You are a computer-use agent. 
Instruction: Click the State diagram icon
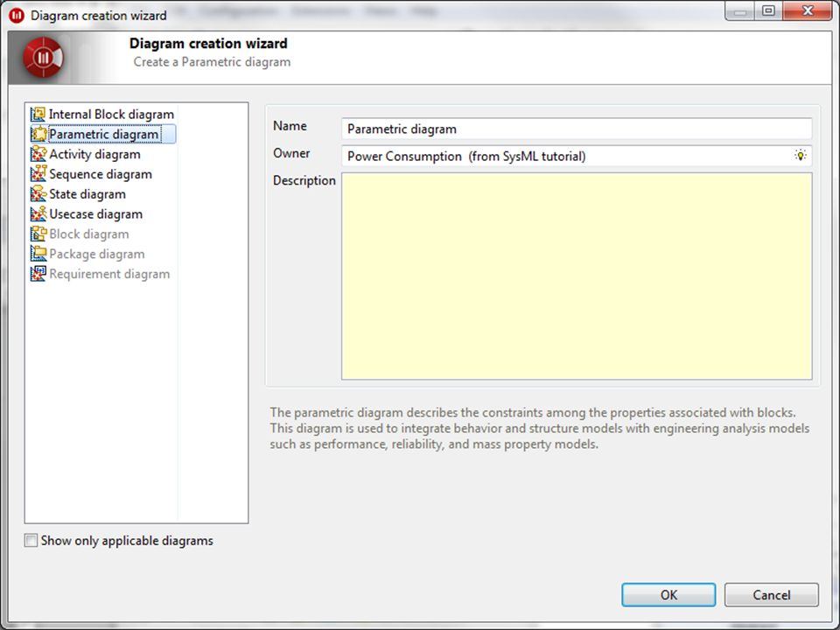tap(38, 194)
